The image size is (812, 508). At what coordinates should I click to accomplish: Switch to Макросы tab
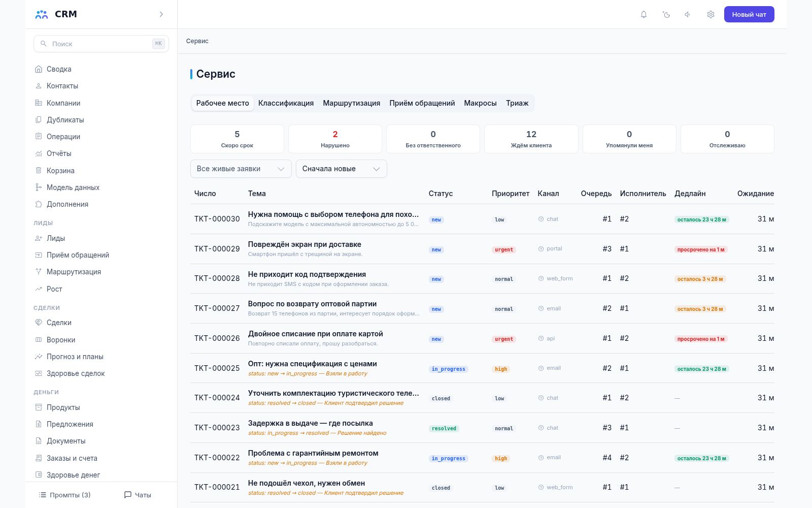pos(480,103)
